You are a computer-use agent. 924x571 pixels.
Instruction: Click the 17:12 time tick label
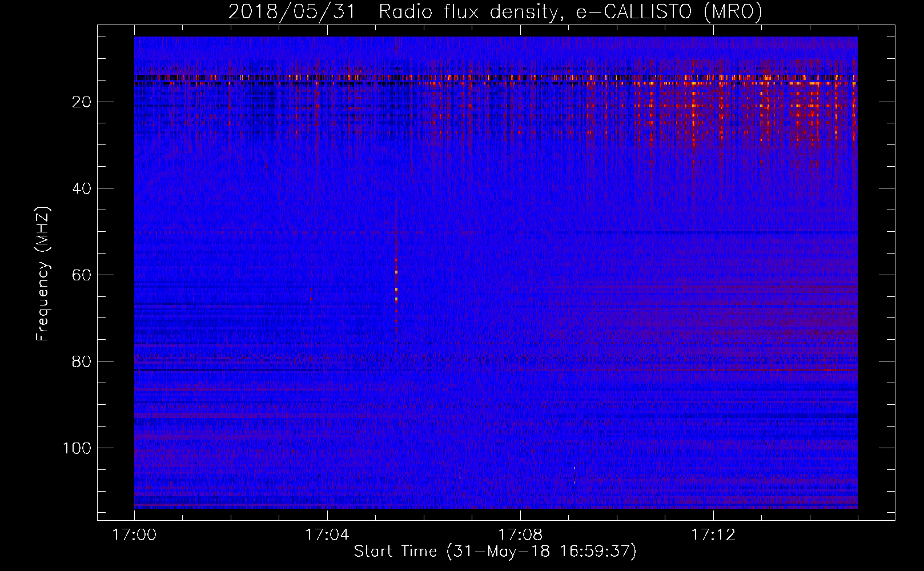[x=713, y=534]
